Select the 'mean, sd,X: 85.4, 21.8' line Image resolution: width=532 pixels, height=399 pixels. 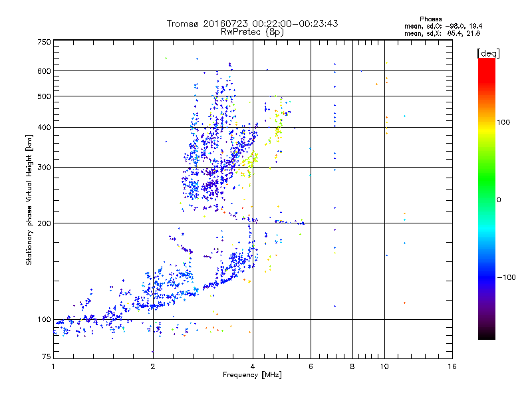tap(442, 33)
